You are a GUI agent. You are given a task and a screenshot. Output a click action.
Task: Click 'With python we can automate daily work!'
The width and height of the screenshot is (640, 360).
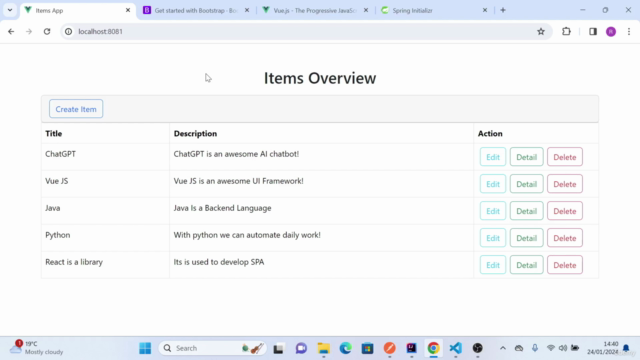tap(247, 235)
